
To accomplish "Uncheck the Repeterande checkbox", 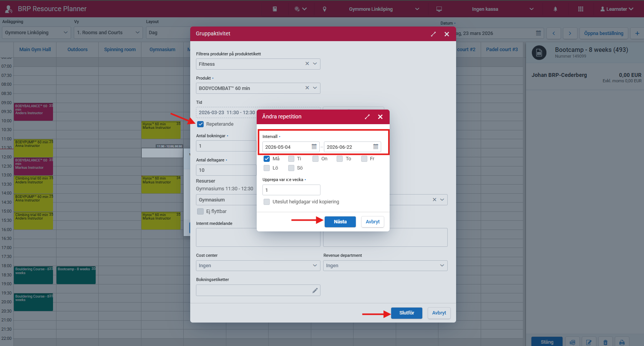I will [201, 124].
